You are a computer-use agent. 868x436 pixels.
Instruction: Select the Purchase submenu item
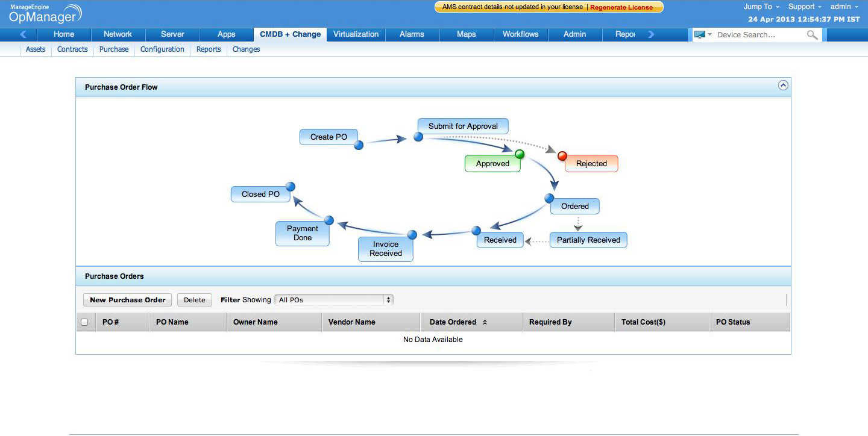pyautogui.click(x=114, y=49)
